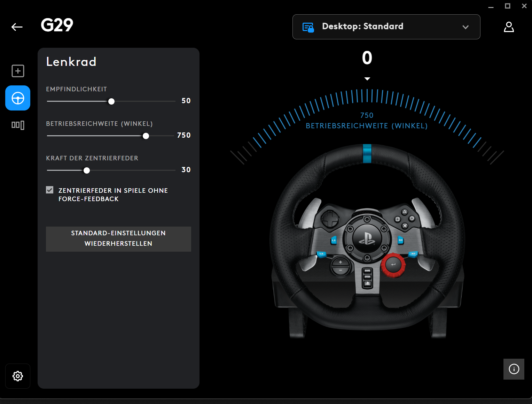Click the Options button on wheel hub
The height and width of the screenshot is (404, 532).
367,277
